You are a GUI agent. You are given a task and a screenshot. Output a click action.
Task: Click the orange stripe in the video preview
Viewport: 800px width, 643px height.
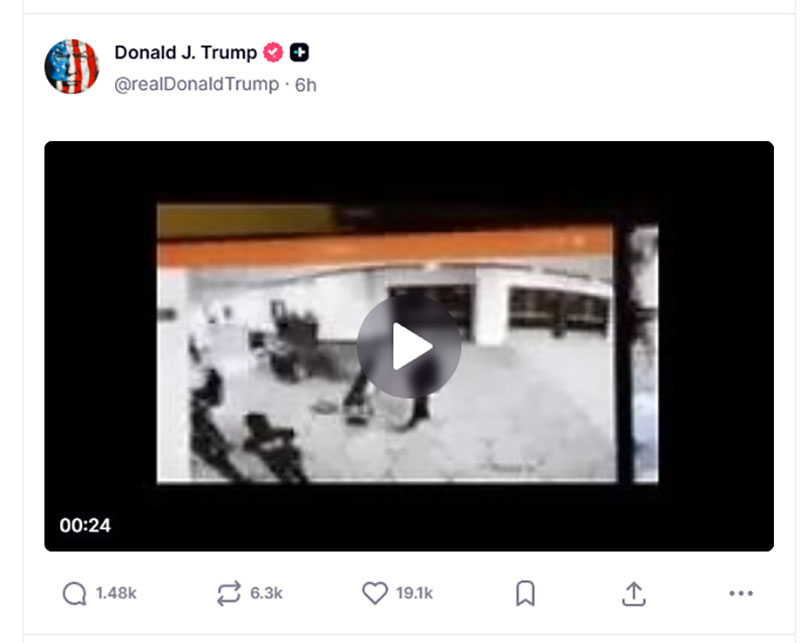[385, 246]
